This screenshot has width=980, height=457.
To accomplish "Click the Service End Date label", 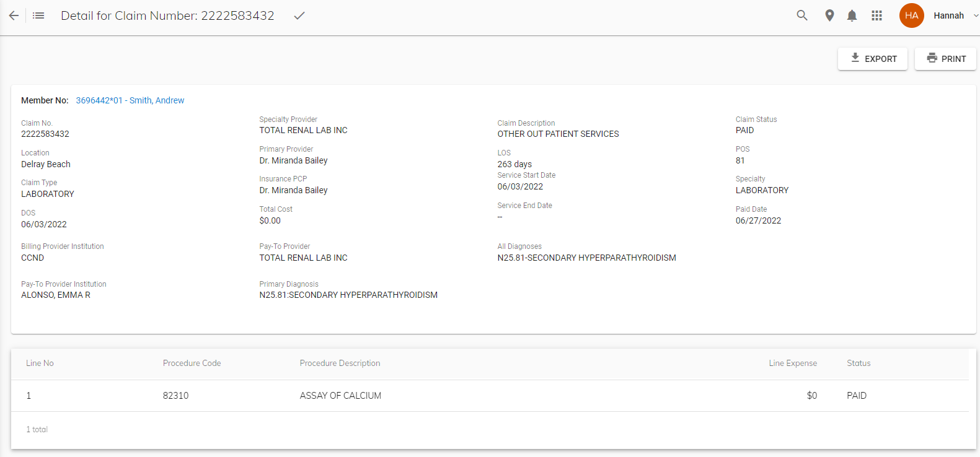I will pos(524,206).
